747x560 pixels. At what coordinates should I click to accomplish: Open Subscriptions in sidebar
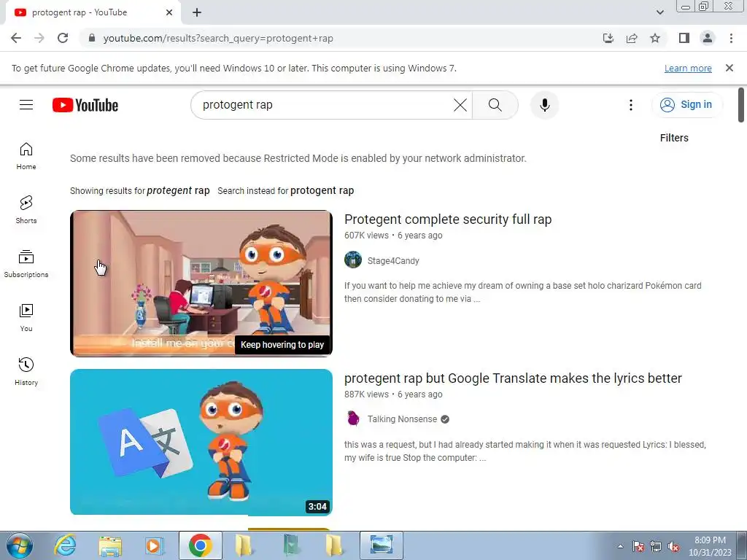tap(26, 264)
